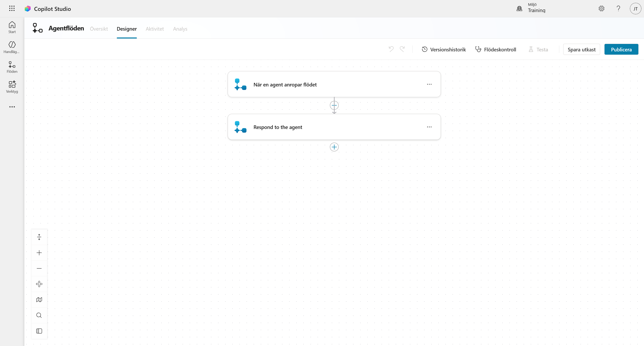The image size is (644, 346).
Task: Open options menu for Respond to the agent
Action: pyautogui.click(x=429, y=127)
